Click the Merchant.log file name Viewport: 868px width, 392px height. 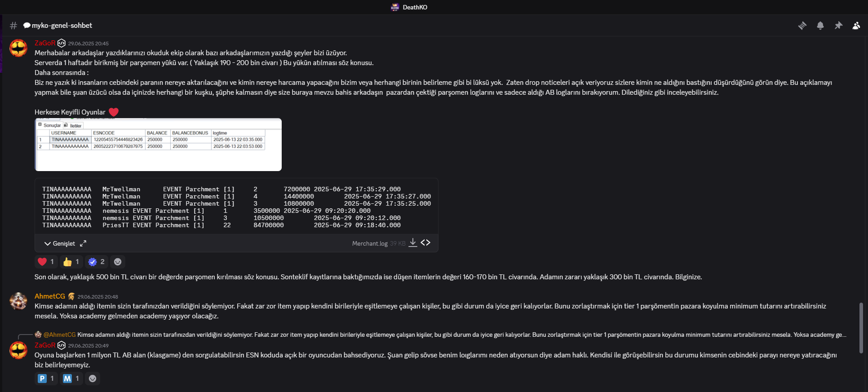(x=370, y=243)
